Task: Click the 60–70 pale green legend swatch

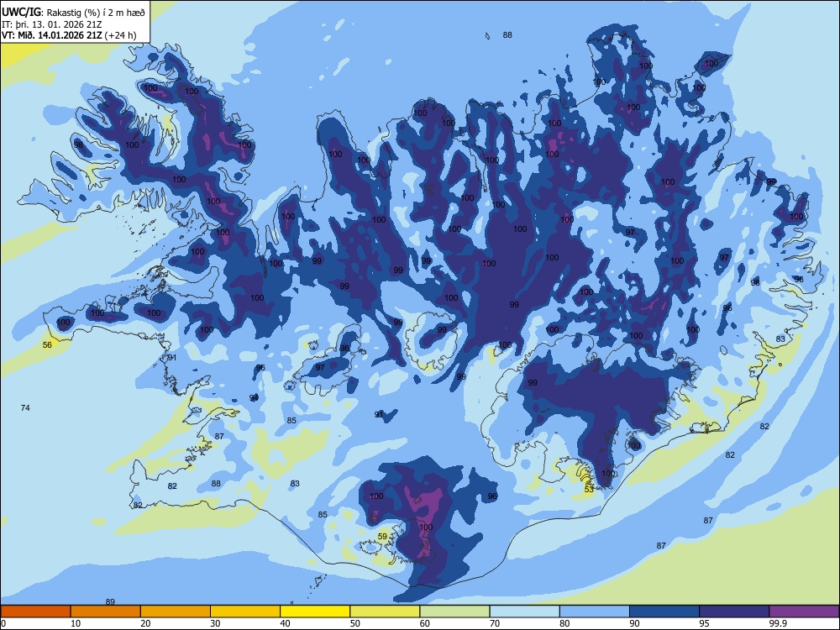Action: [x=454, y=612]
